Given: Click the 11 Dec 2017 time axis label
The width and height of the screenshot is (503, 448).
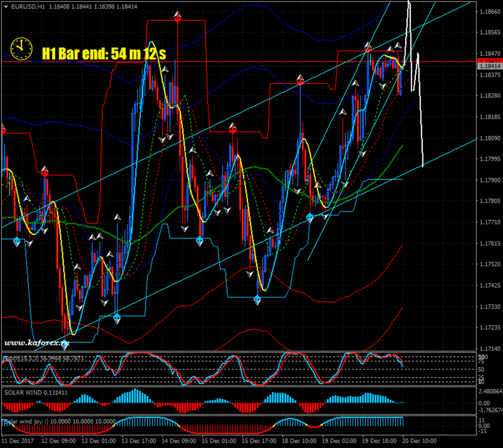Looking at the screenshot, I should [18, 441].
